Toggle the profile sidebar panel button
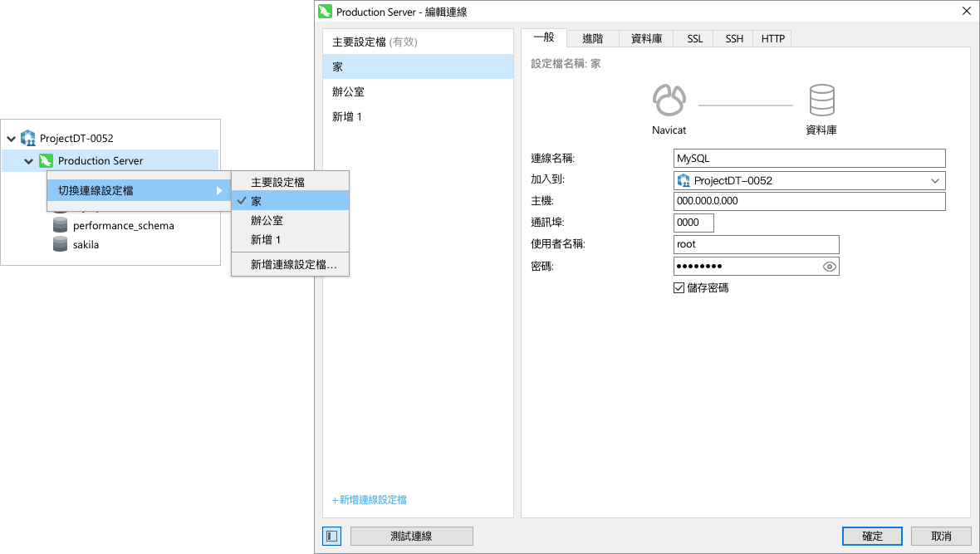 pos(332,536)
